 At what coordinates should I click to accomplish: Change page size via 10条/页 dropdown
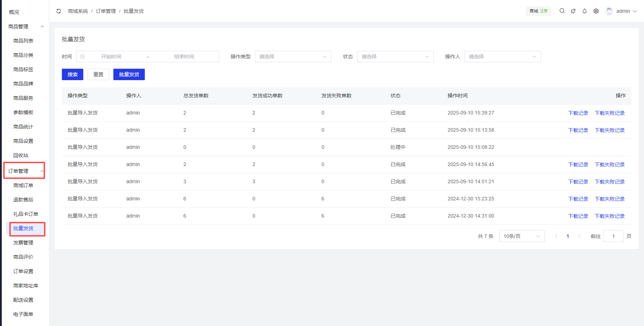pos(522,236)
